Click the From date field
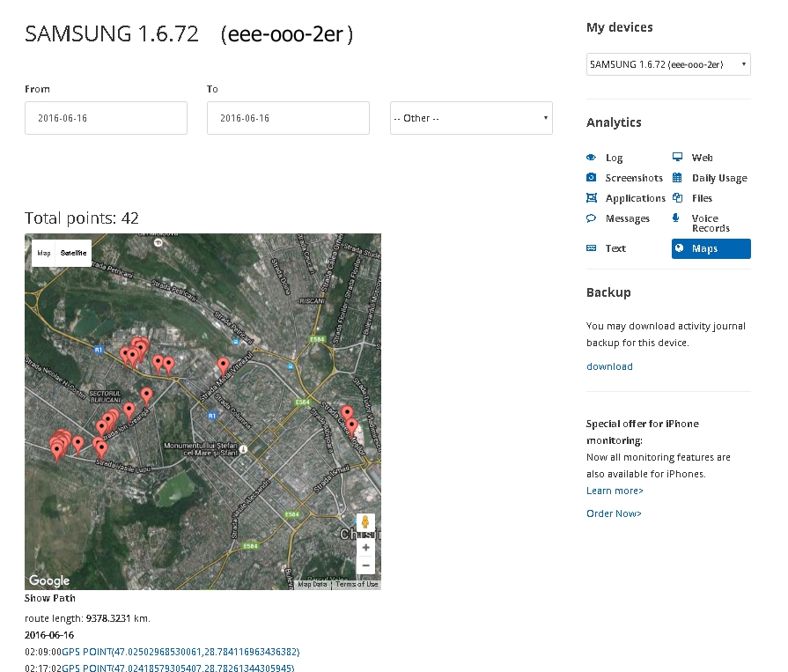788x672 pixels. point(106,118)
